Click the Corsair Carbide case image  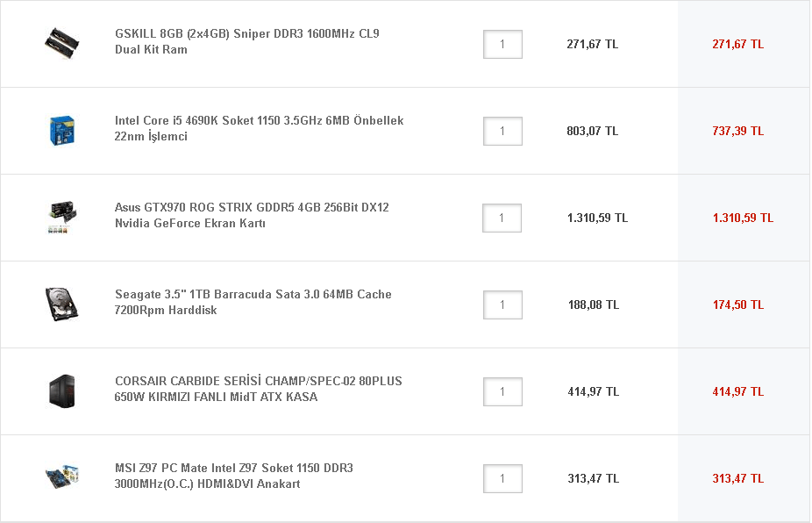62,390
